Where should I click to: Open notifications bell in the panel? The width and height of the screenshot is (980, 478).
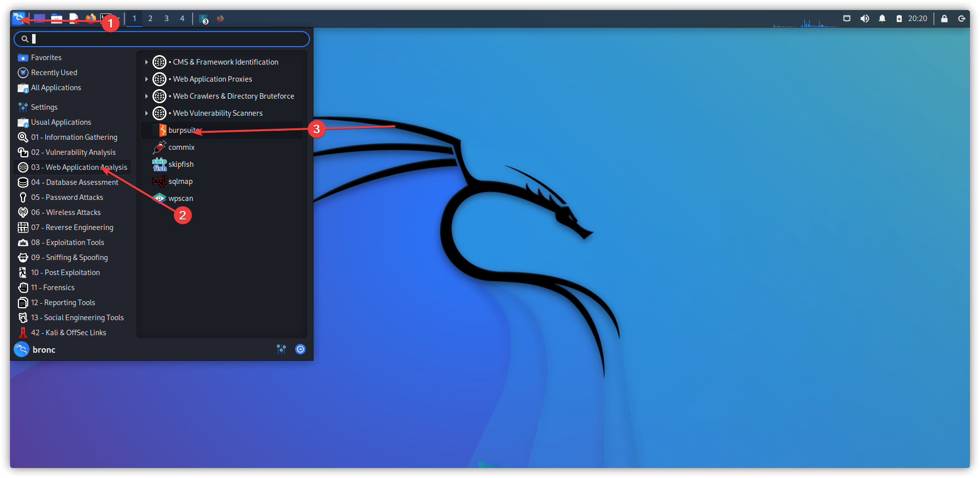coord(882,19)
